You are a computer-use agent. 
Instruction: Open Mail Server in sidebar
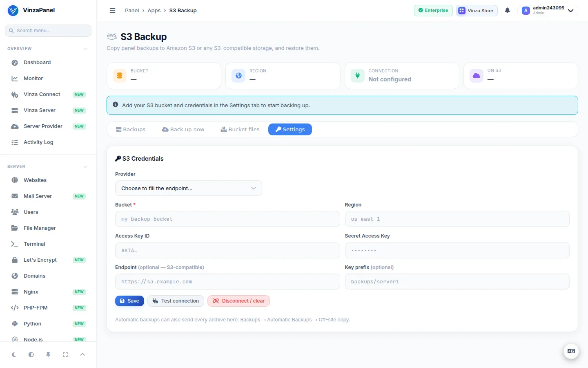pos(48,196)
